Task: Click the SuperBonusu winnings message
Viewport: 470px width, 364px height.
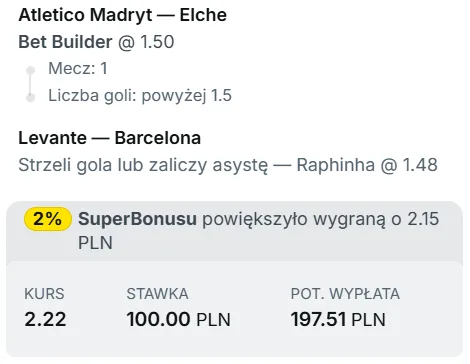Action: pyautogui.click(x=258, y=231)
